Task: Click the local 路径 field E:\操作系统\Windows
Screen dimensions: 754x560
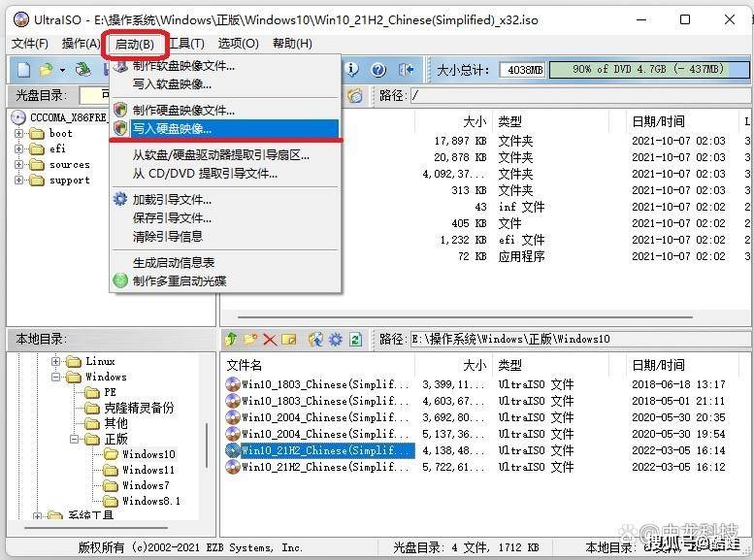Action: (579, 339)
